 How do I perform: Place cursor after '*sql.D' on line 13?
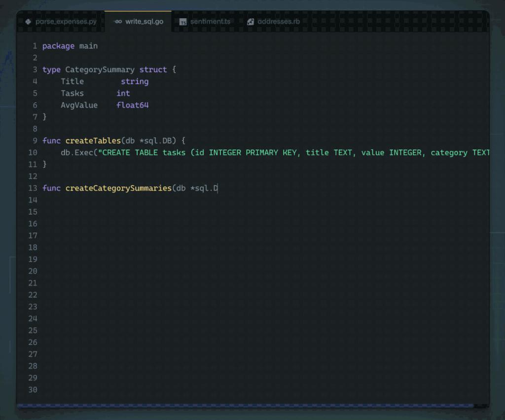[x=218, y=188]
